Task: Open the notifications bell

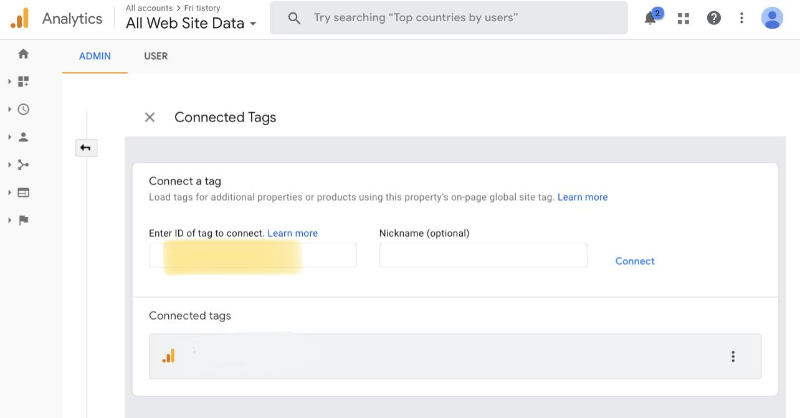Action: click(x=651, y=18)
